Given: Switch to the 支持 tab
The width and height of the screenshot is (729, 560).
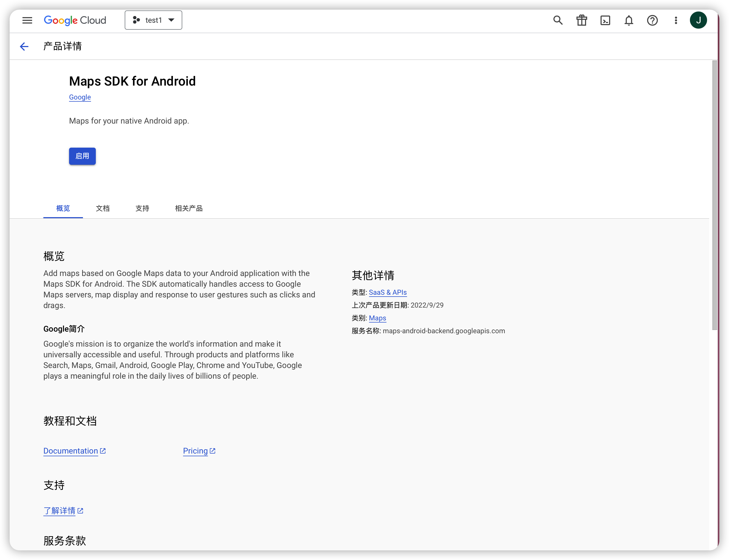Looking at the screenshot, I should point(142,208).
